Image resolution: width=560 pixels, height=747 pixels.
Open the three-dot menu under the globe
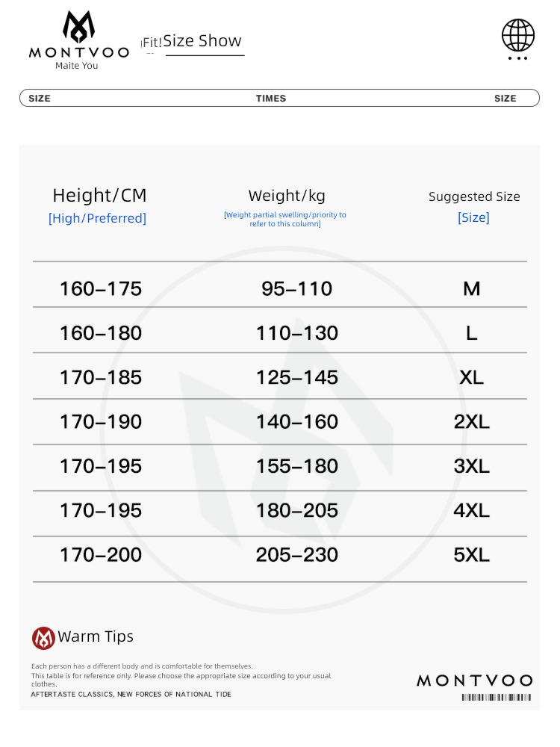point(517,58)
